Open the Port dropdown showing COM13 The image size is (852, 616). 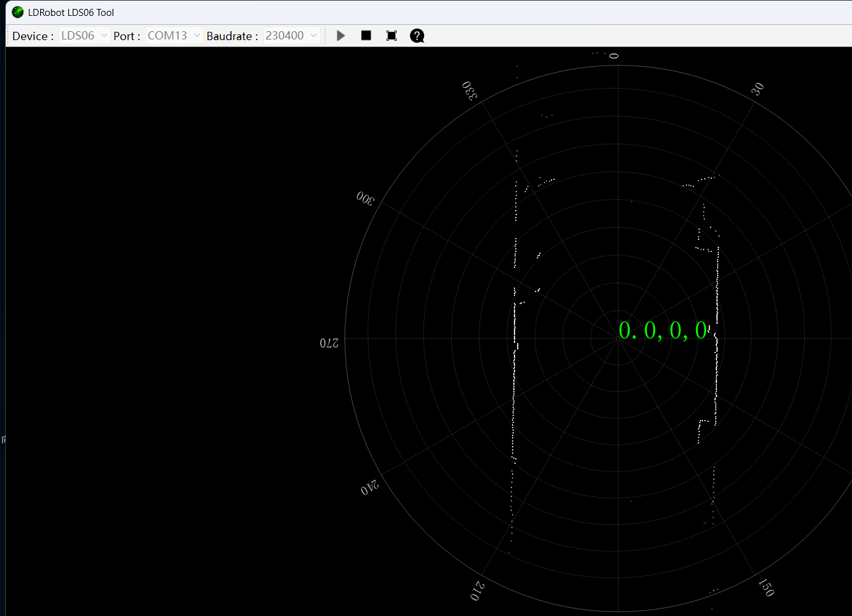click(x=174, y=36)
